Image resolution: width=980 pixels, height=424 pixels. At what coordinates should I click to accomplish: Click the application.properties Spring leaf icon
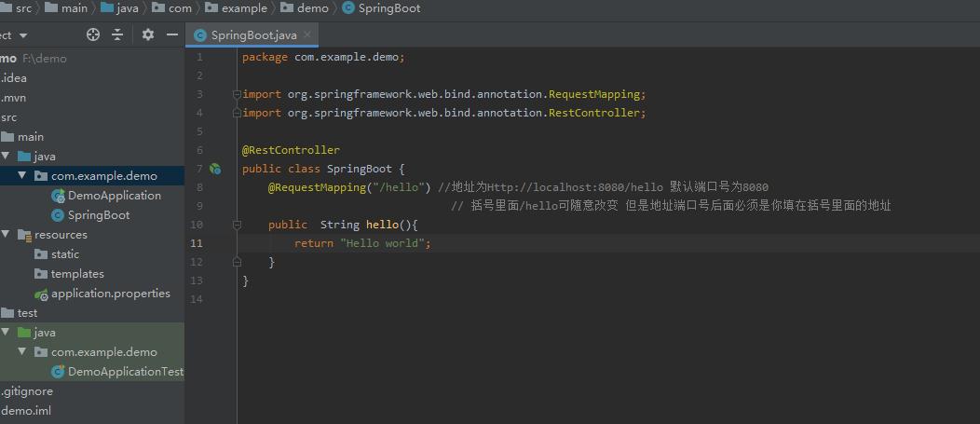41,294
